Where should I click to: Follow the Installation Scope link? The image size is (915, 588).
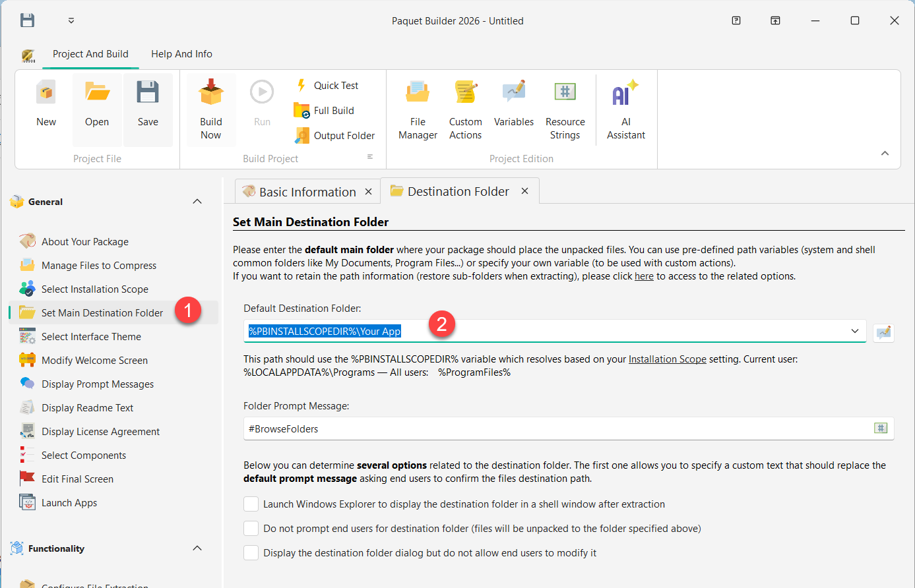click(x=667, y=359)
